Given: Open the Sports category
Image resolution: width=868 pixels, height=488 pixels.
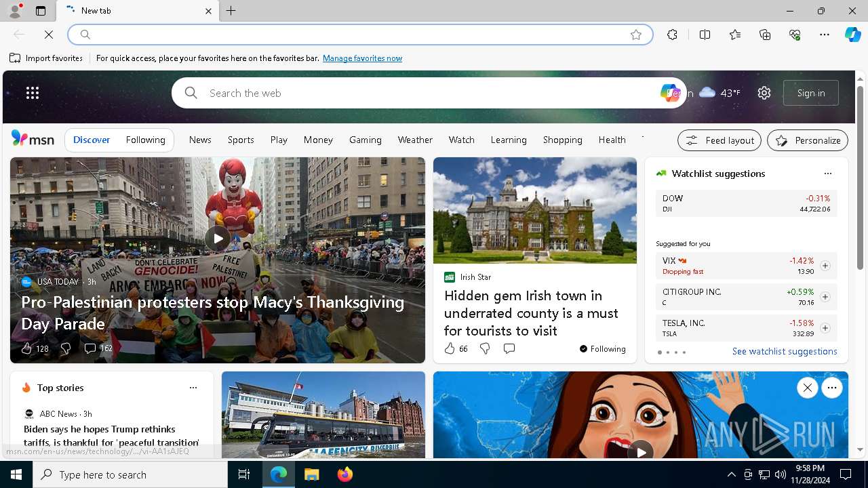Looking at the screenshot, I should [x=241, y=140].
